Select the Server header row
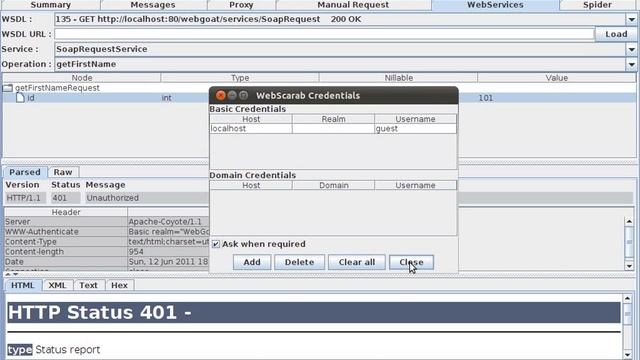The height and width of the screenshot is (360, 640). coord(66,222)
